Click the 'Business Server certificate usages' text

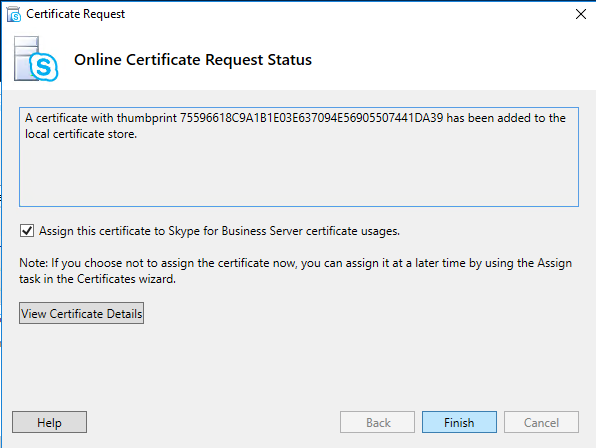point(311,231)
